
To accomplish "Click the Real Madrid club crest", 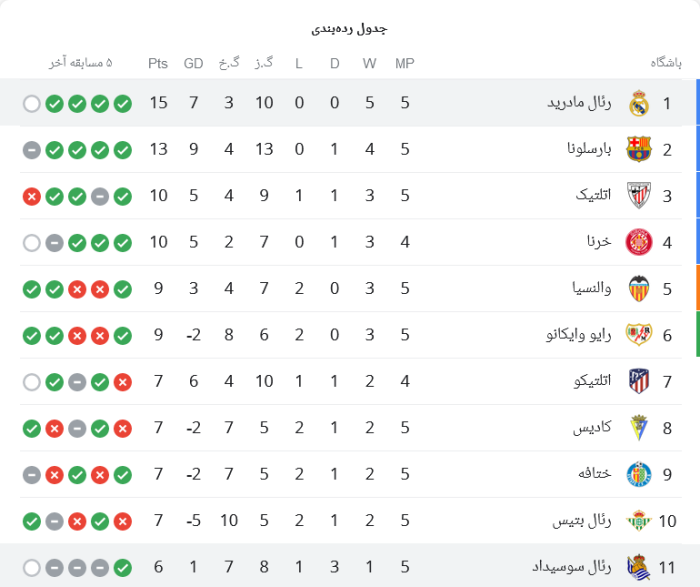I will 639,103.
